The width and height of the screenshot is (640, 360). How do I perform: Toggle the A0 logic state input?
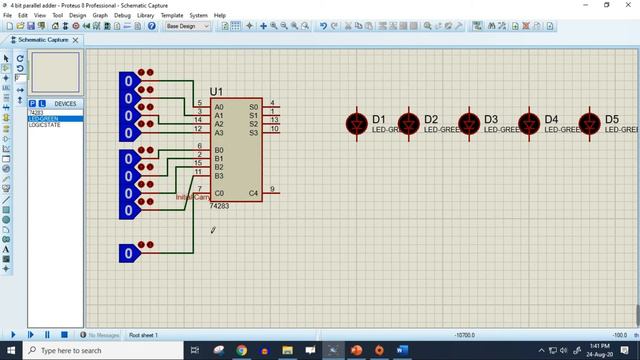pyautogui.click(x=130, y=81)
